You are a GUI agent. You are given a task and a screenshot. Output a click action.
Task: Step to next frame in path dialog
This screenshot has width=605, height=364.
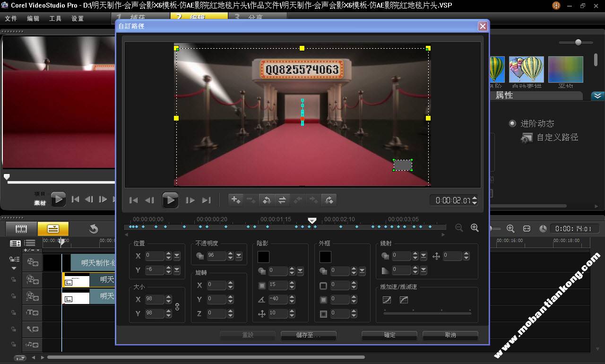[190, 200]
